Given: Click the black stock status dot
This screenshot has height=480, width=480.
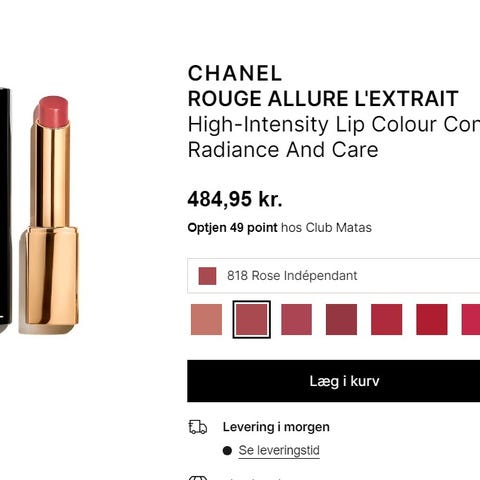Looking at the screenshot, I should click(227, 451).
